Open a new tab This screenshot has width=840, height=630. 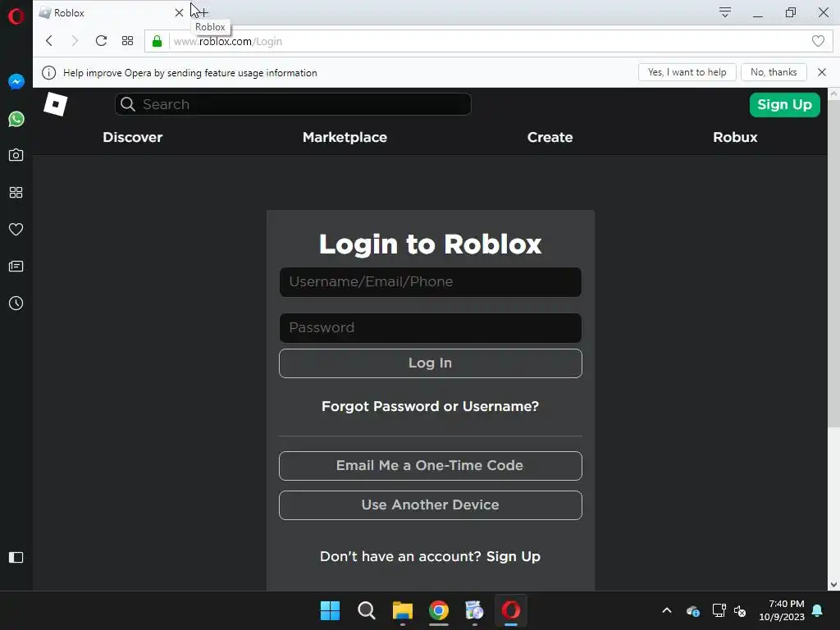tap(203, 12)
